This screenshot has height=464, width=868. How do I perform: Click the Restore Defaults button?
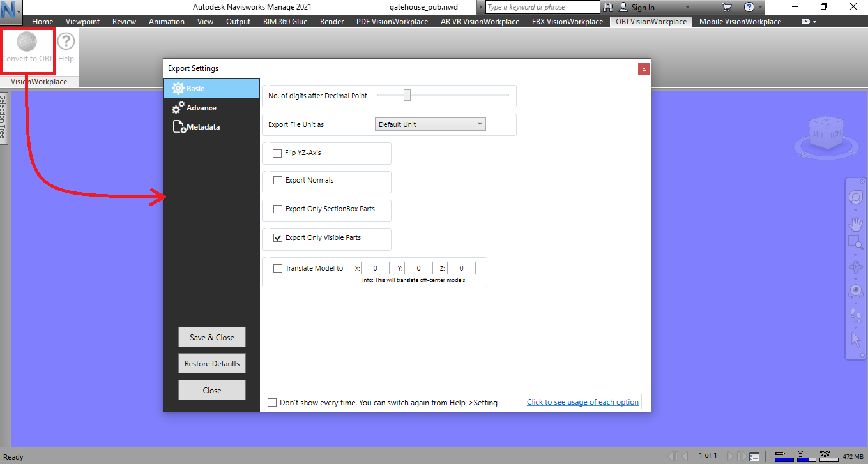(x=212, y=364)
